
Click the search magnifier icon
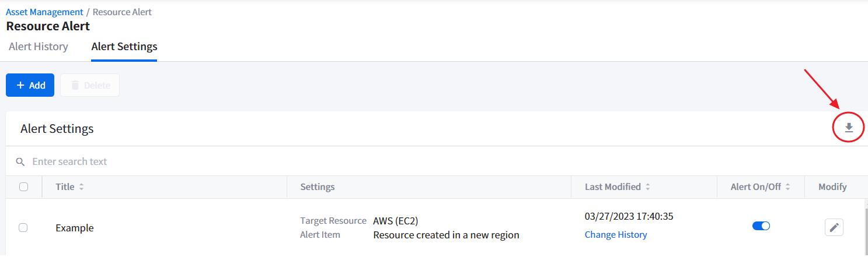[20, 161]
